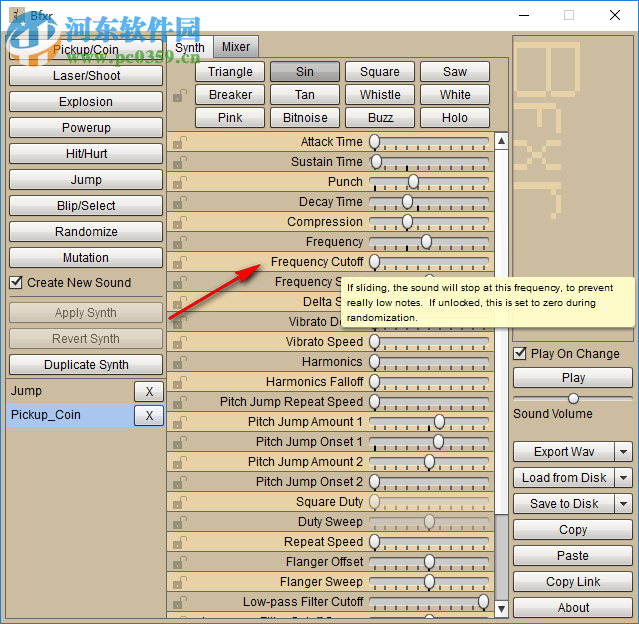Click the Punch slider handle

tap(413, 182)
